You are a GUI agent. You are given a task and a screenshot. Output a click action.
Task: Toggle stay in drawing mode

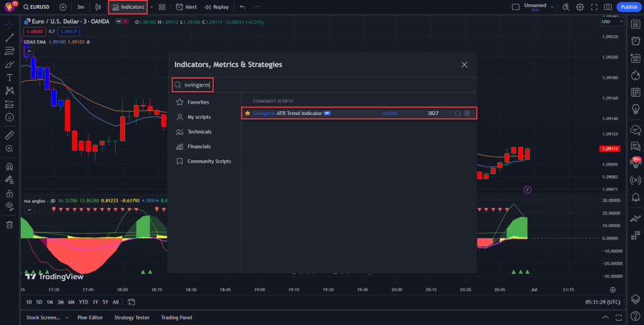9,180
